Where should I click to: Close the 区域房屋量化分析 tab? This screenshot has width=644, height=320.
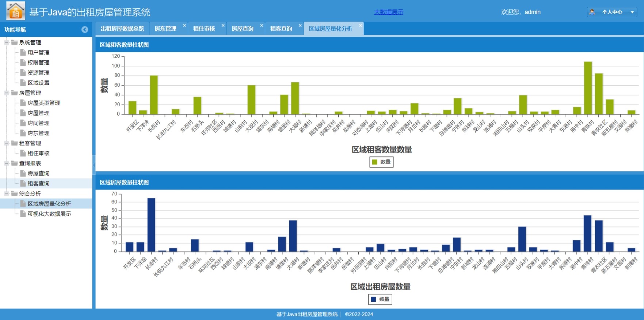tap(361, 25)
